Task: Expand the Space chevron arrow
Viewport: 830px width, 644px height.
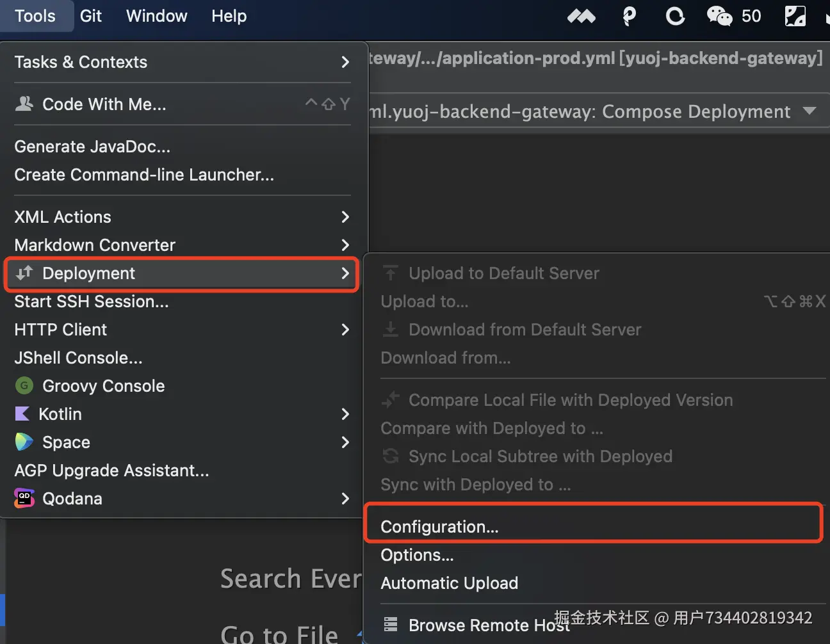Action: coord(346,442)
